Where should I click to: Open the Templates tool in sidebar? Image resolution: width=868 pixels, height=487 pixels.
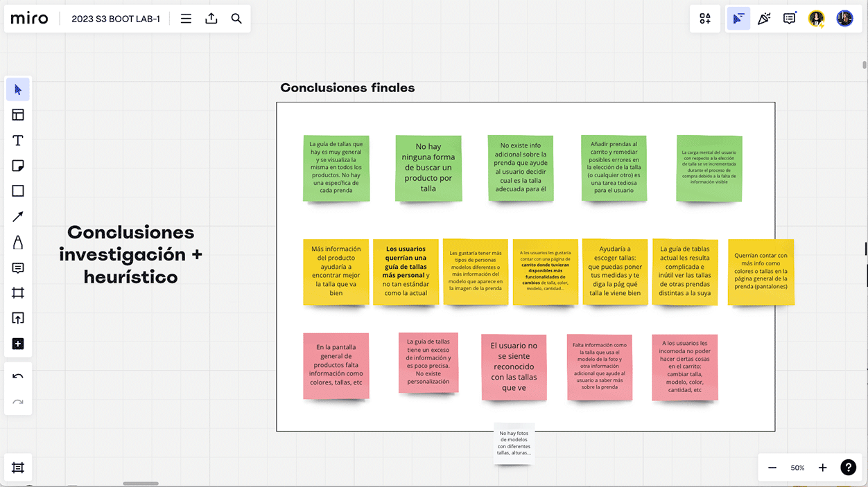click(18, 115)
